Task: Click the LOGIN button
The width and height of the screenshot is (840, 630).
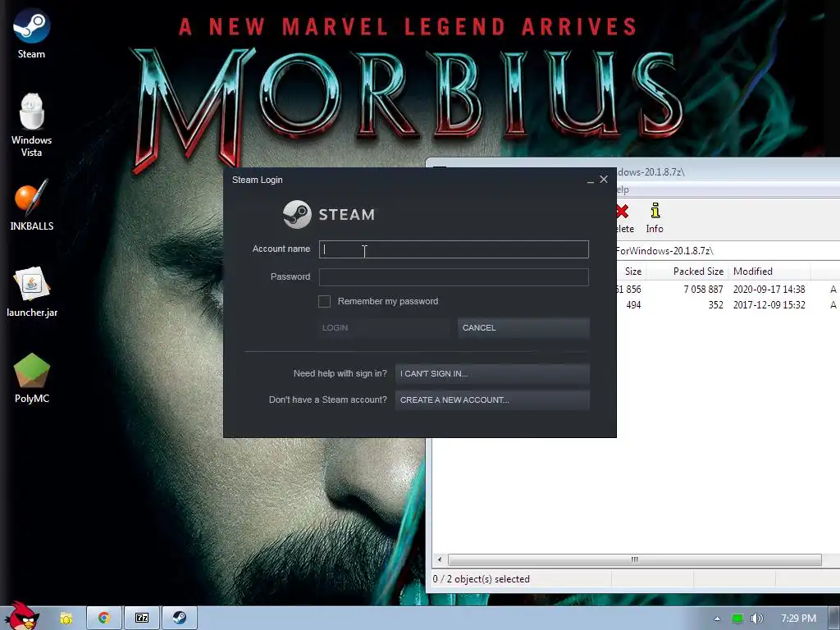Action: pos(384,328)
